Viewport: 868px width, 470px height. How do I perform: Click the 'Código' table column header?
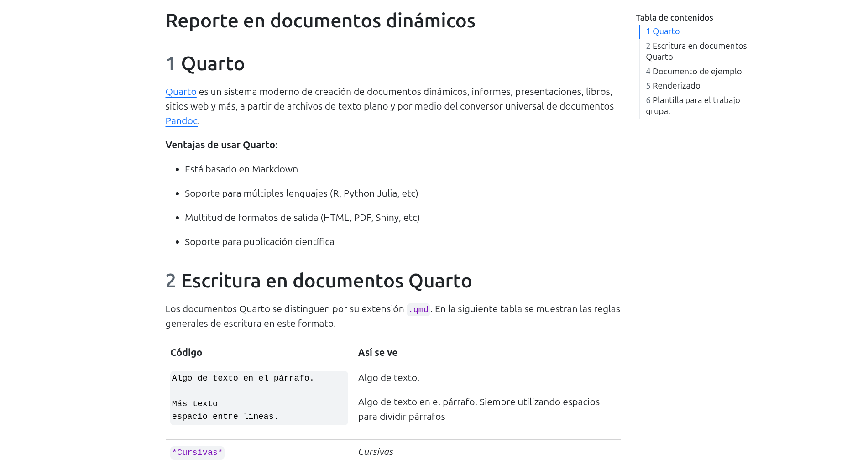186,353
